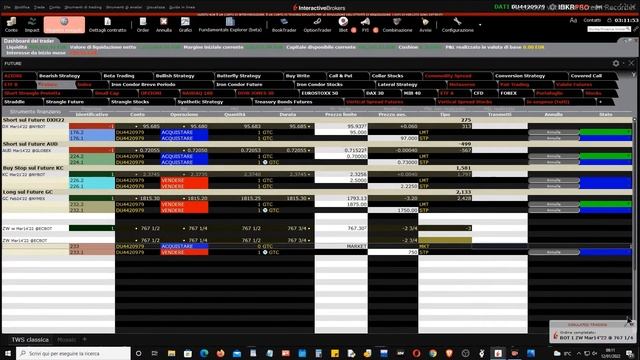The image size is (640, 360).
Task: Cancel the AUD 0.70000 LMT order via Annulla
Action: [553, 156]
